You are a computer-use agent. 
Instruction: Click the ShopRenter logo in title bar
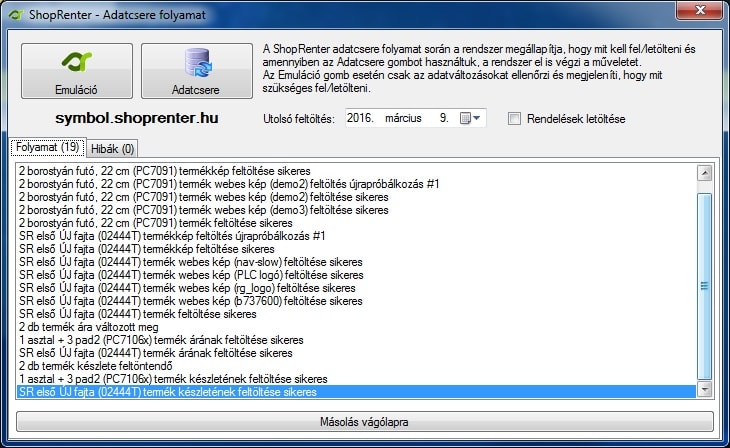[x=16, y=14]
